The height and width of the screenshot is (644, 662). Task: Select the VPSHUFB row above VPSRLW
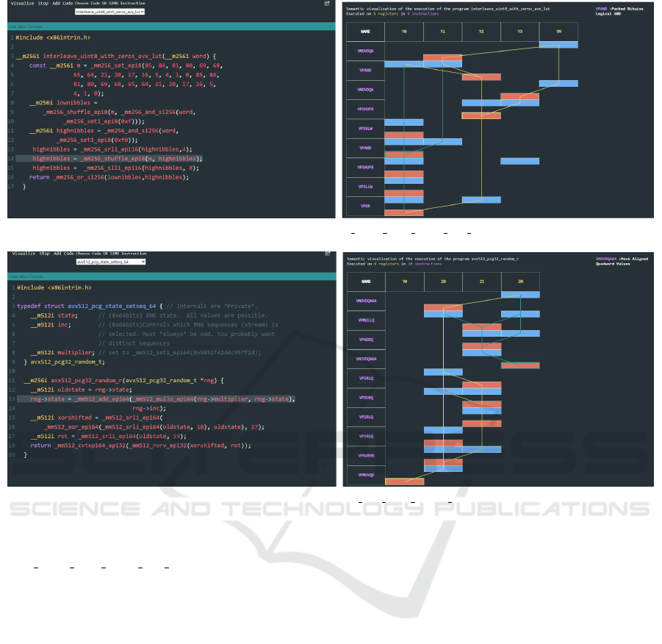tap(365, 109)
